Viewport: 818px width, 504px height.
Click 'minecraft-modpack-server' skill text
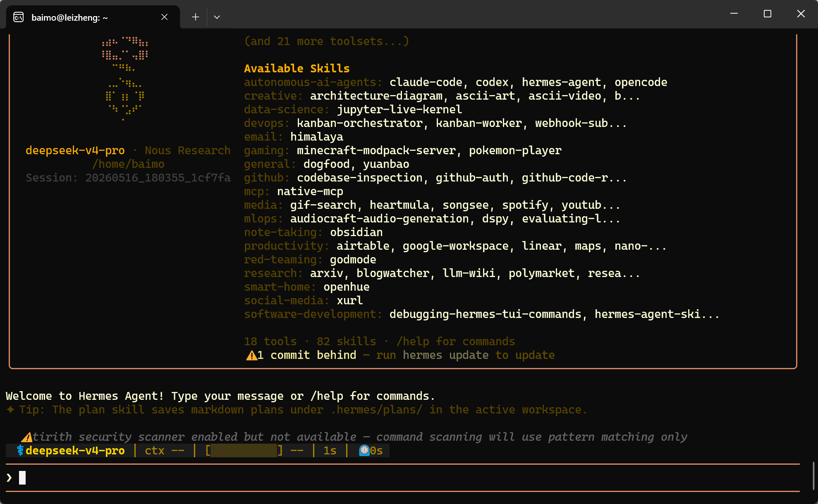click(376, 150)
